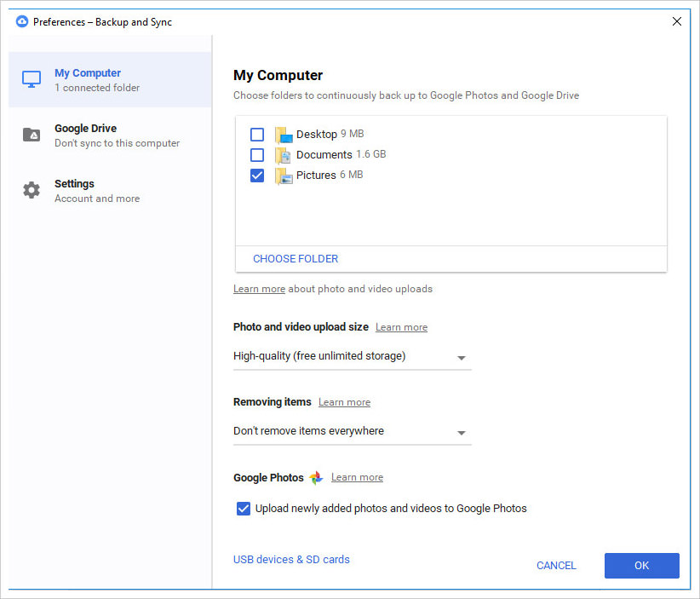This screenshot has width=700, height=599.
Task: Click the Photo and video upload size label
Action: click(x=301, y=327)
